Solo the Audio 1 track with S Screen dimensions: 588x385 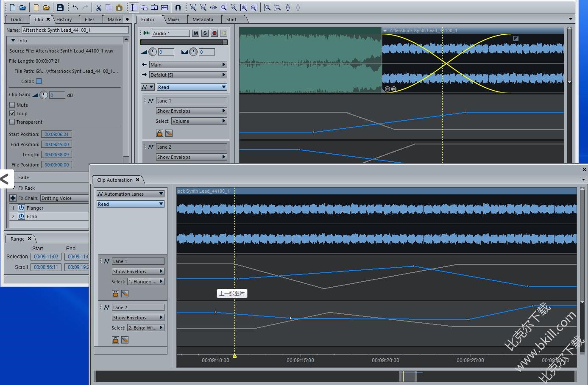point(205,33)
